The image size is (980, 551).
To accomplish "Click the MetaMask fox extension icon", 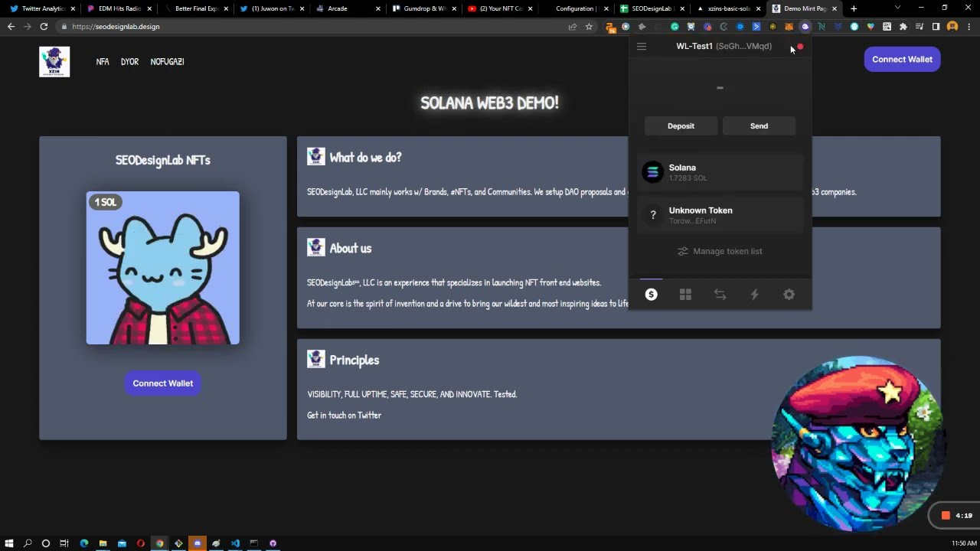I will pyautogui.click(x=789, y=27).
